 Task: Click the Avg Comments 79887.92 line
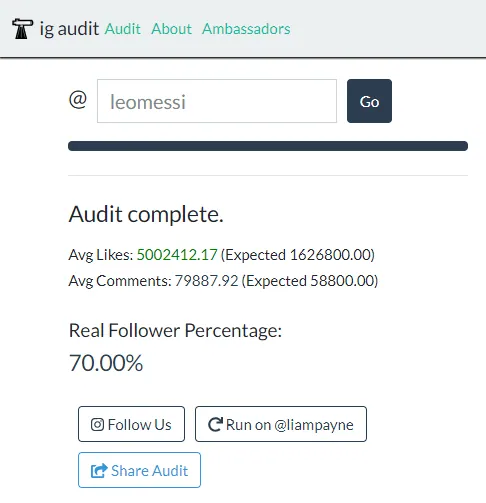coord(223,281)
